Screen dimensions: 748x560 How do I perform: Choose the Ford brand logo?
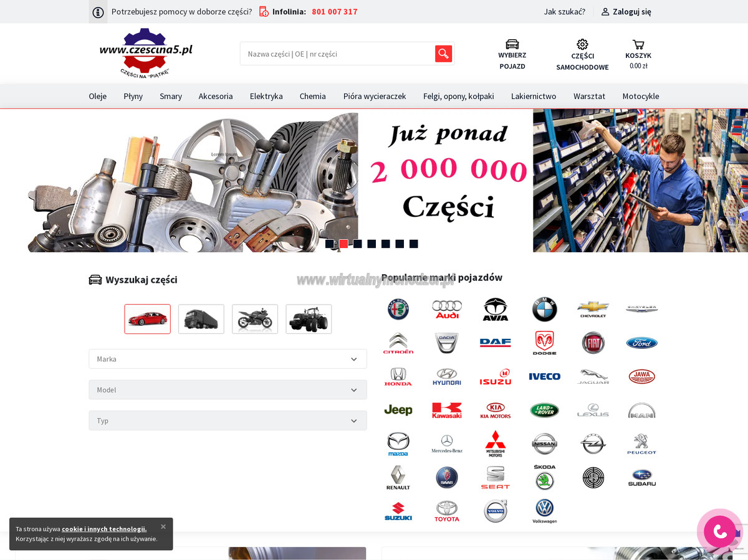click(x=641, y=343)
